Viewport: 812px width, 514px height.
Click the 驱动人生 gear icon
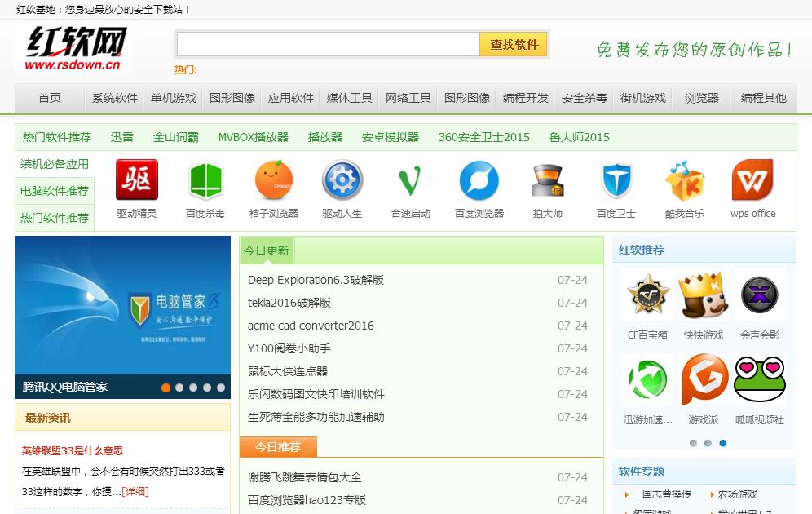pyautogui.click(x=342, y=180)
